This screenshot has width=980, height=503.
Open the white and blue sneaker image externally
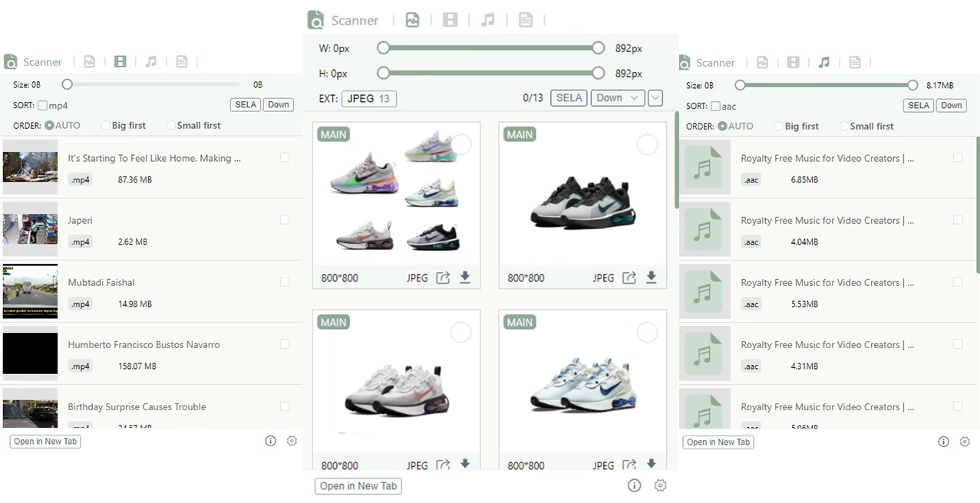629,464
